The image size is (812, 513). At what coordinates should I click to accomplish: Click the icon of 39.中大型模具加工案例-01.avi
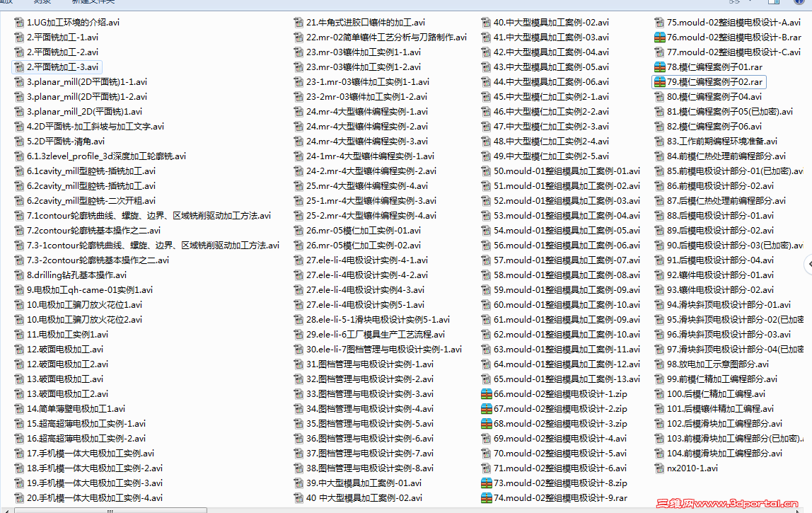click(x=298, y=483)
